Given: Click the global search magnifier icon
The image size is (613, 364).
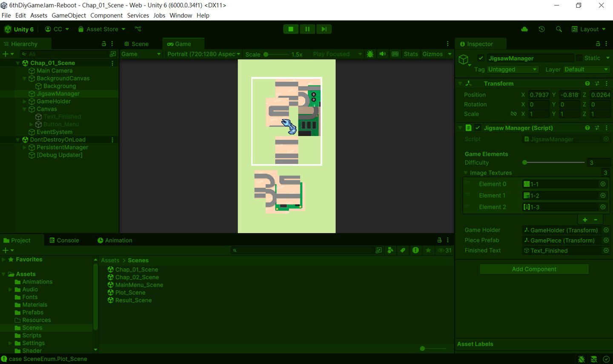Looking at the screenshot, I should click(559, 29).
